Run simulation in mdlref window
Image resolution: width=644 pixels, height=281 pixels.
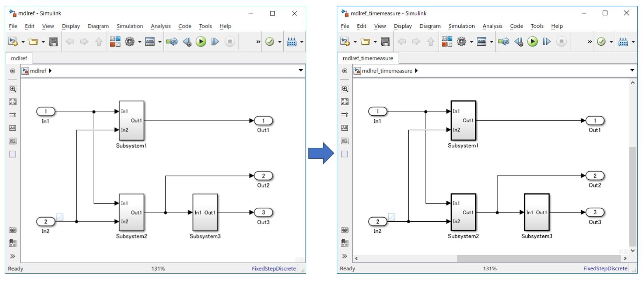tap(201, 42)
